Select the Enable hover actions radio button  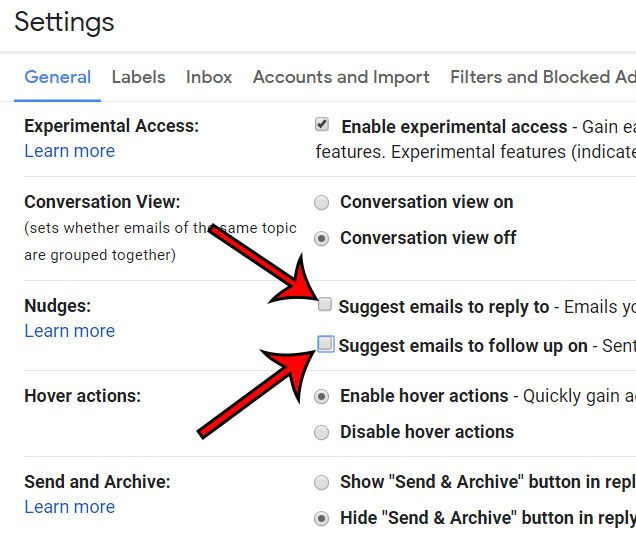[x=322, y=396]
